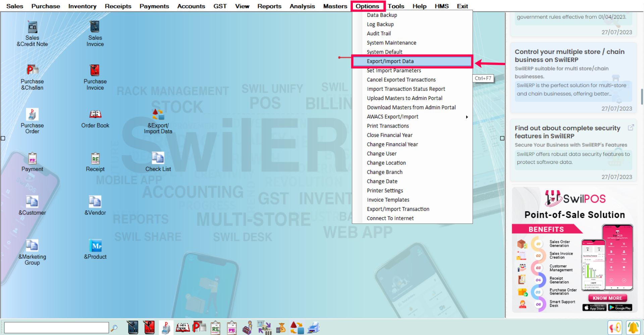This screenshot has height=335, width=644.
Task: Choose Connect To Internet entry
Action: 412,219
